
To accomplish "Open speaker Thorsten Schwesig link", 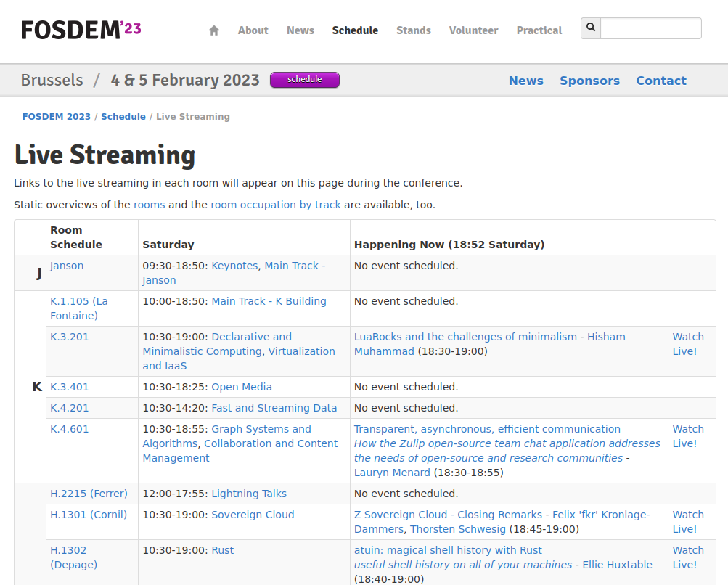I will (458, 529).
